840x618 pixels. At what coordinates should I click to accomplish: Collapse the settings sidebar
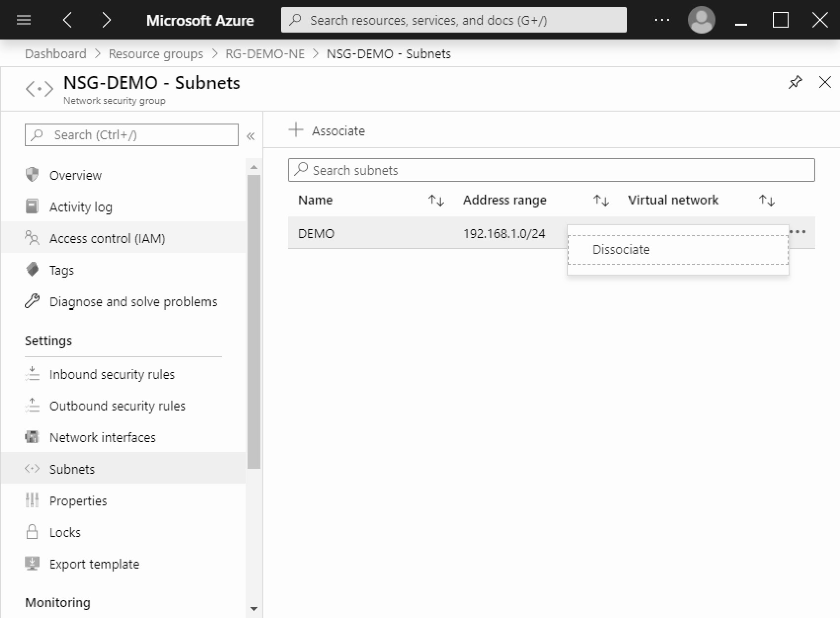[251, 136]
